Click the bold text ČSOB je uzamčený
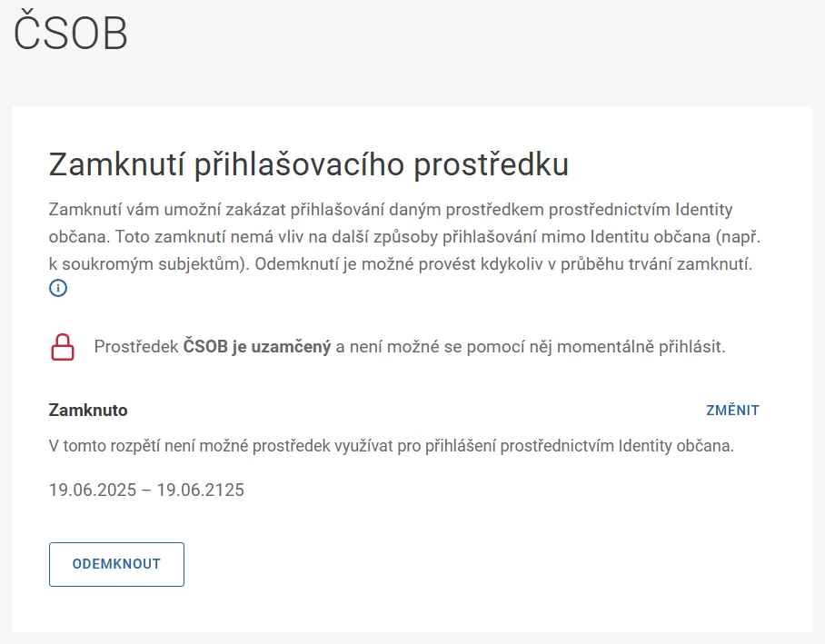Viewport: 825px width, 644px height. click(257, 347)
